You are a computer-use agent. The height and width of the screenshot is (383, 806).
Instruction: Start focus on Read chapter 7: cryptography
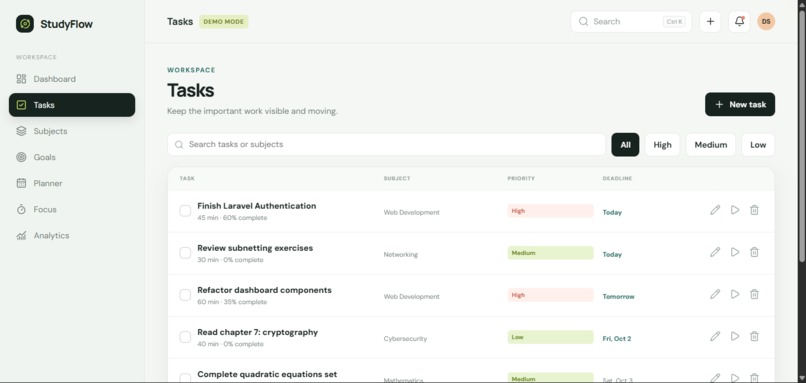click(735, 336)
